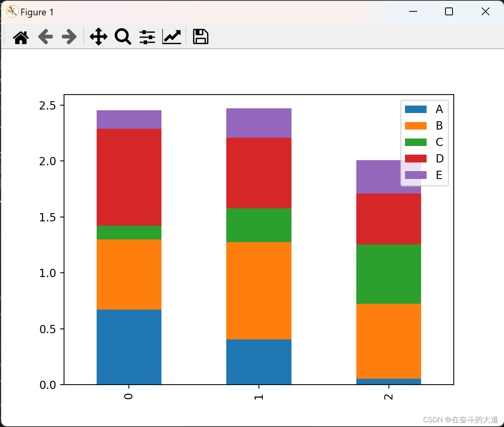Click the y-axis tick label 0.5
The height and width of the screenshot is (427, 504).
coord(48,329)
